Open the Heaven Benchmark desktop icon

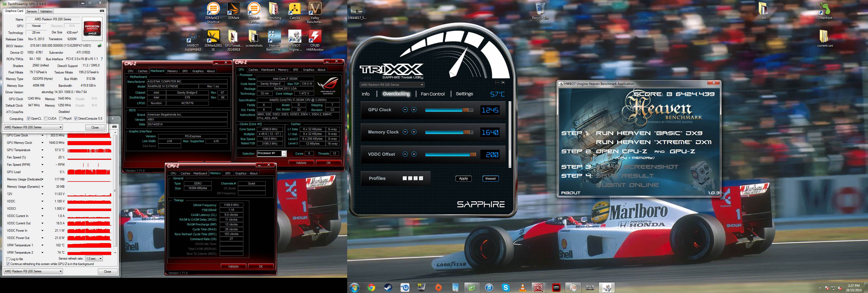pyautogui.click(x=274, y=40)
